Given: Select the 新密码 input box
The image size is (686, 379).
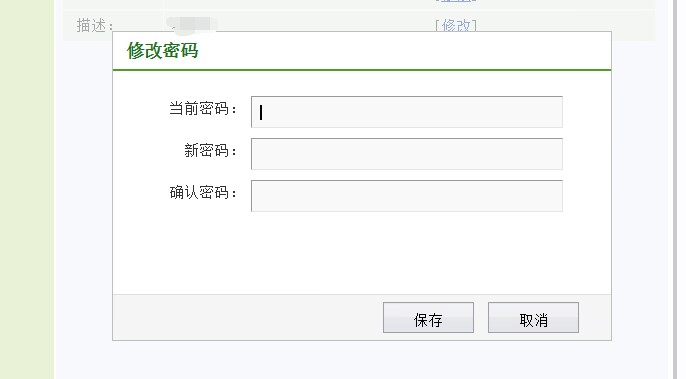Looking at the screenshot, I should point(406,154).
